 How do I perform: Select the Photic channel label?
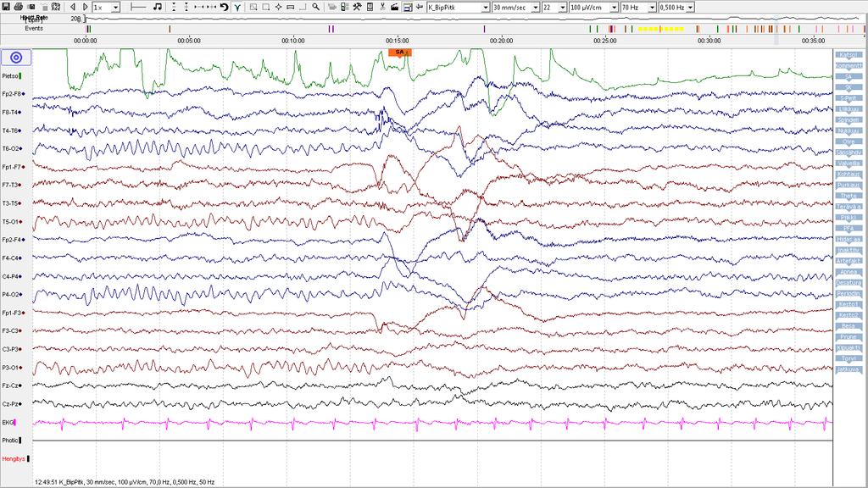coord(11,441)
